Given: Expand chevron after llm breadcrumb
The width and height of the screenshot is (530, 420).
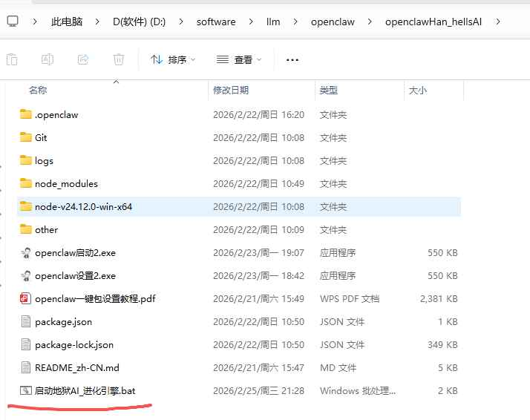Looking at the screenshot, I should click(x=295, y=22).
